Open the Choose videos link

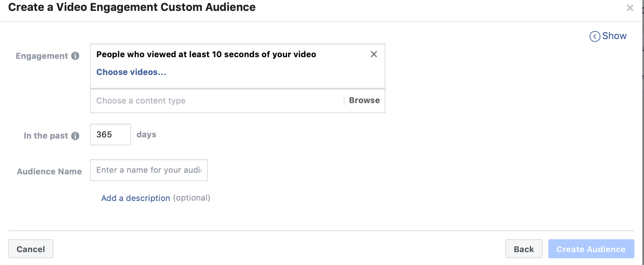click(131, 72)
